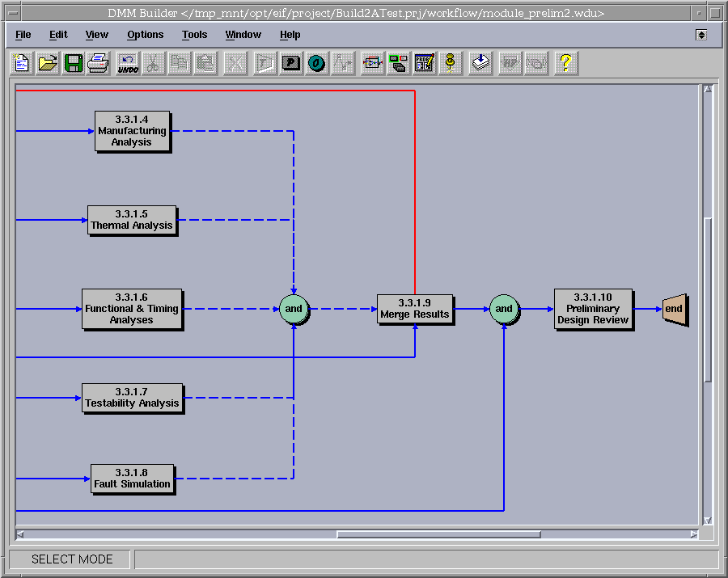This screenshot has width=728, height=578.
Task: Click the and junction before Merge Results
Action: point(294,309)
